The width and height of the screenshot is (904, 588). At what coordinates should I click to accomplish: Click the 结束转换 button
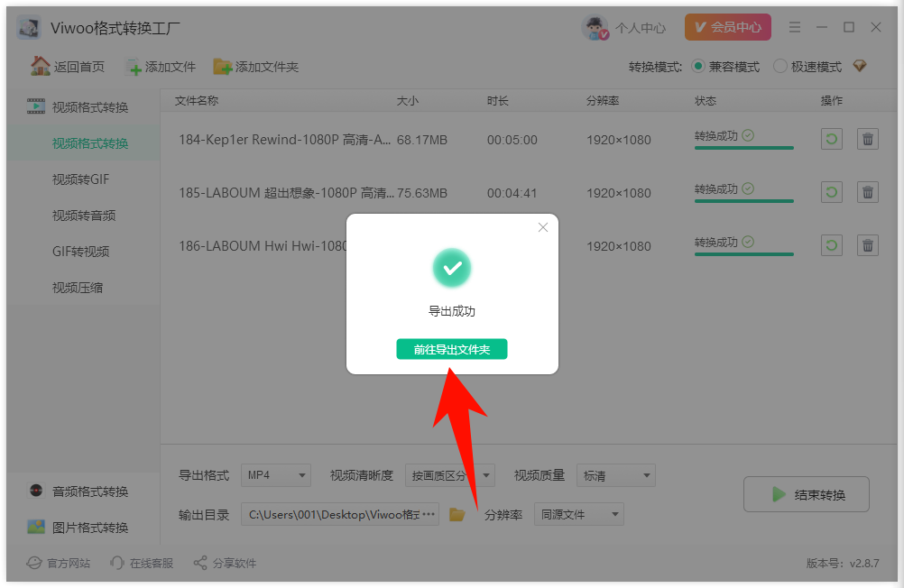pyautogui.click(x=806, y=494)
